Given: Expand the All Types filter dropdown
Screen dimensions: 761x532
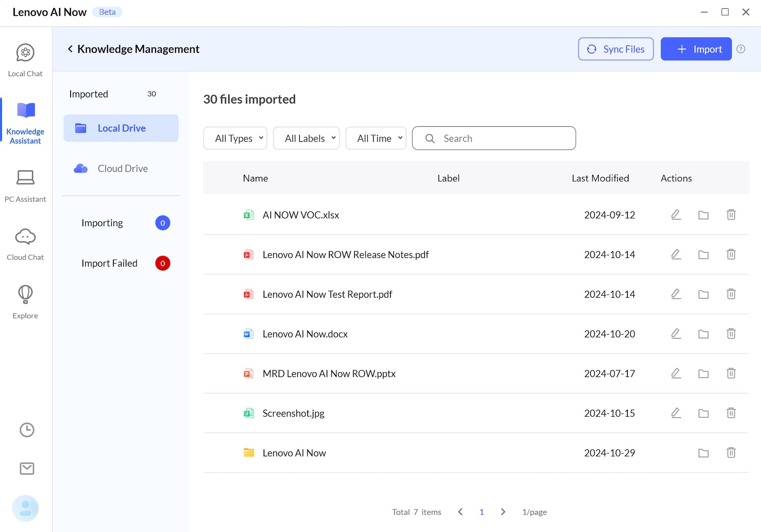Looking at the screenshot, I should [235, 138].
